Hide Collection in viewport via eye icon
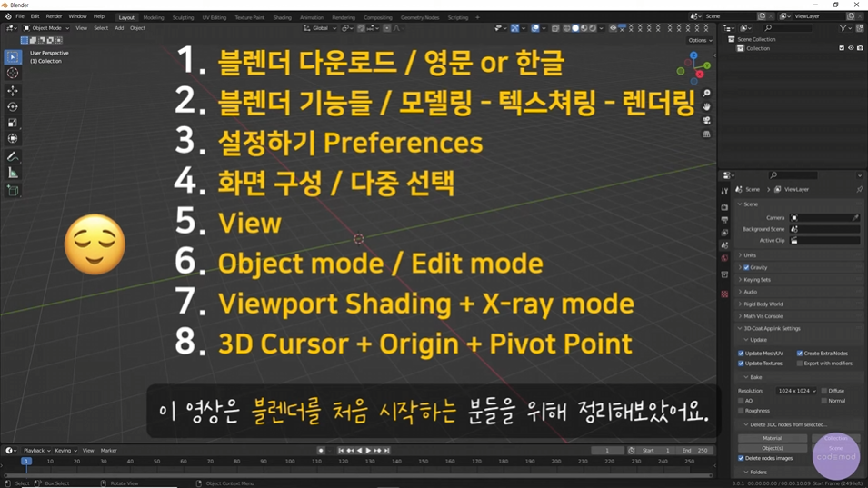 [x=851, y=48]
